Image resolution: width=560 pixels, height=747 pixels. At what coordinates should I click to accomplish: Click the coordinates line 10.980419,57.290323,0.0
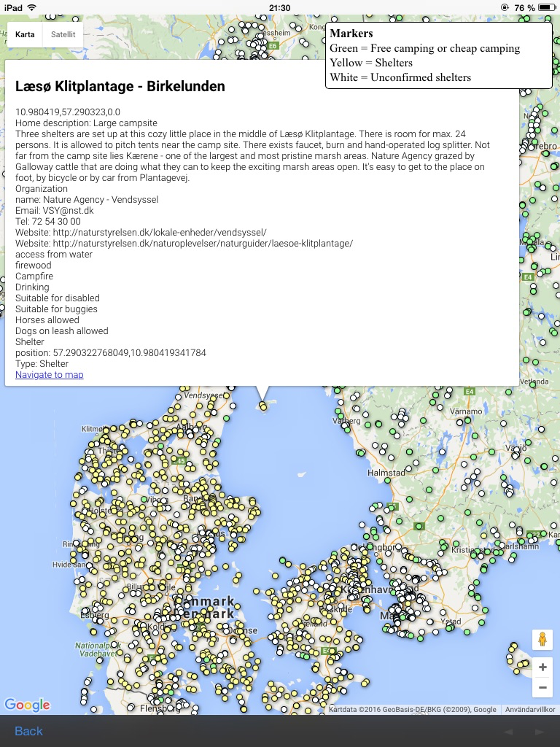(68, 112)
